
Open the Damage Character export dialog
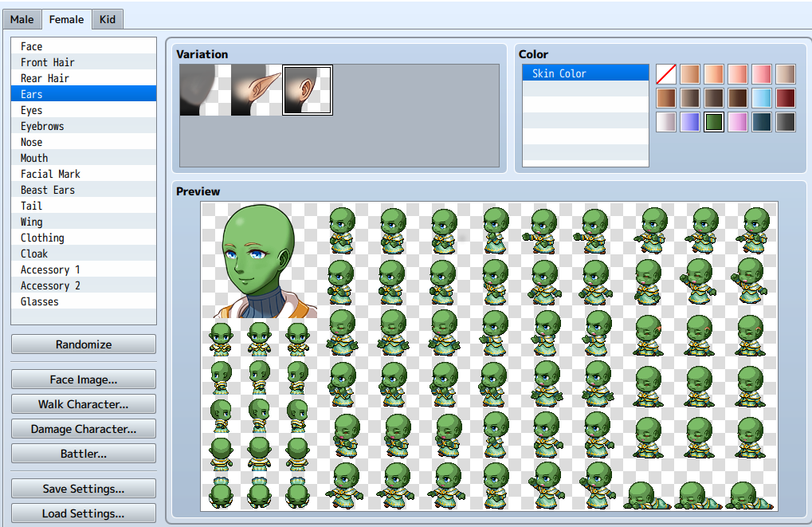(x=84, y=429)
